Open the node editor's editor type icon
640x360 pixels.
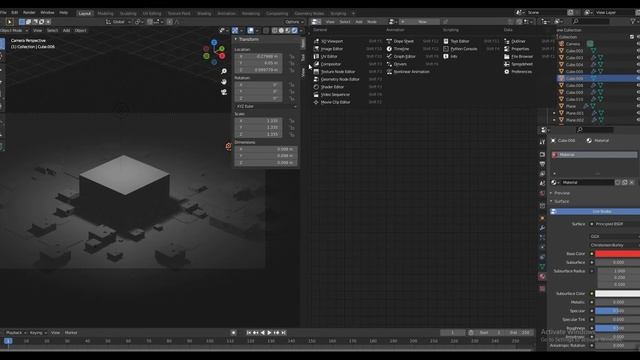pos(316,22)
